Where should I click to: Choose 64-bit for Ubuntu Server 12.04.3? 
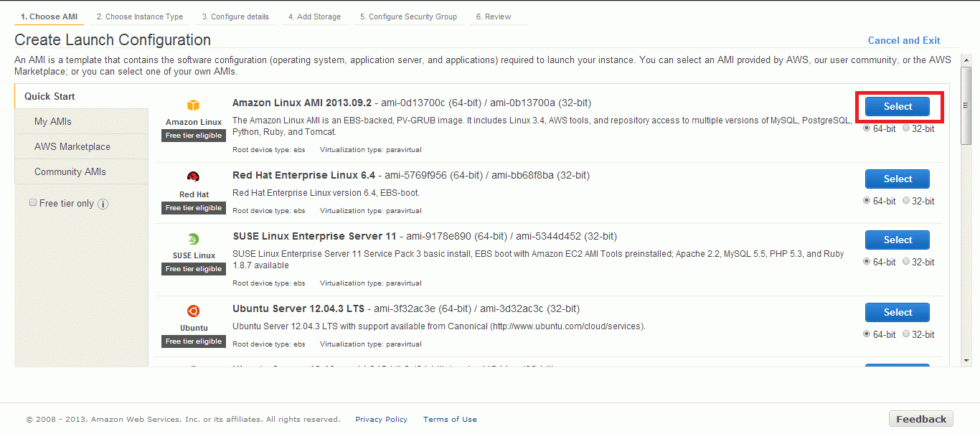click(x=867, y=334)
